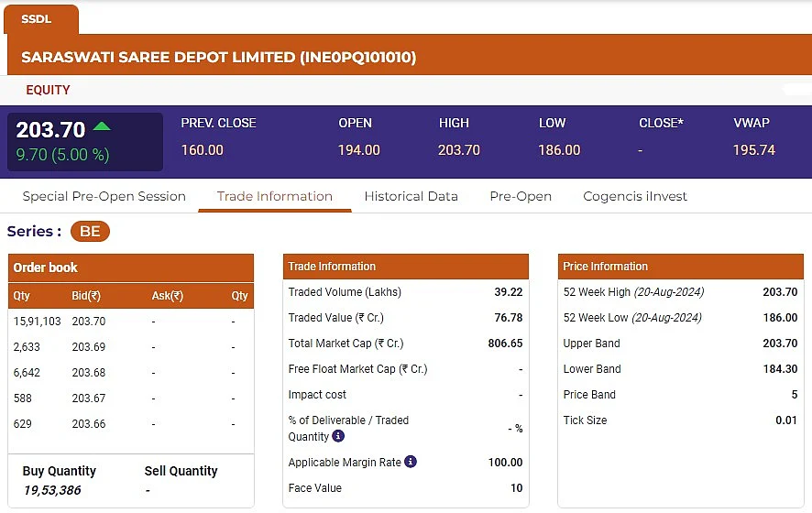Click Face Value figure 10
This screenshot has height=513, width=812.
point(516,487)
